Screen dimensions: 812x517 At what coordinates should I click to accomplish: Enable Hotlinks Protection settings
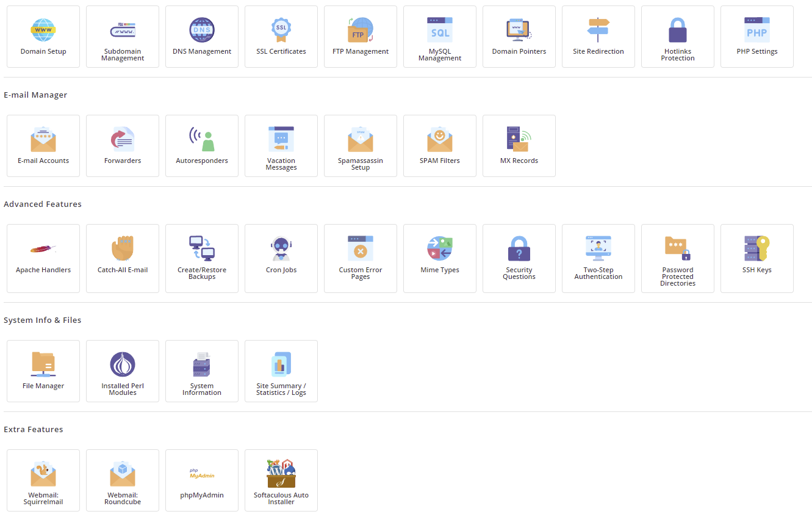(677, 37)
